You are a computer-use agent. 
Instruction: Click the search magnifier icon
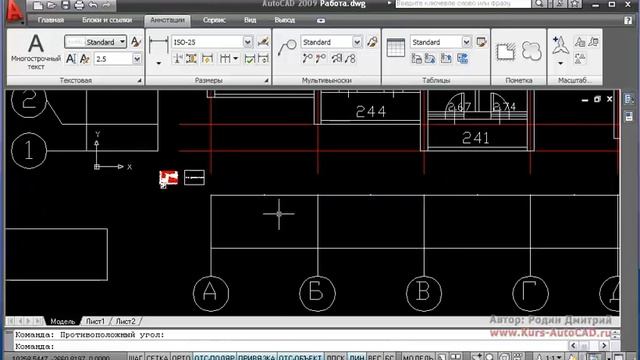click(539, 4)
